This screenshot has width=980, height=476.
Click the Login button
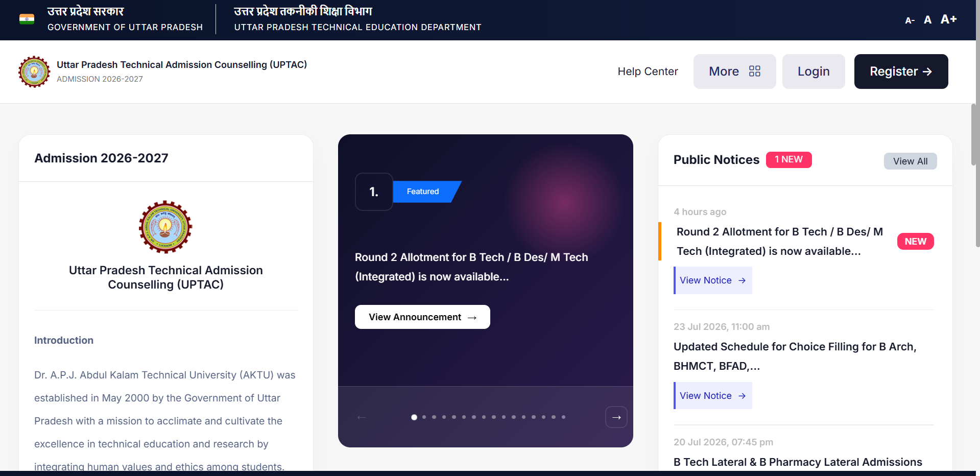click(x=814, y=72)
